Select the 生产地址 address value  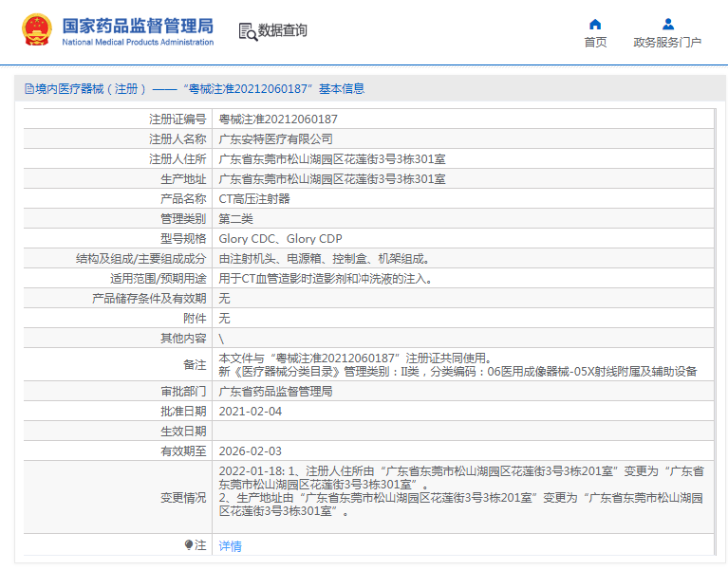(332, 179)
